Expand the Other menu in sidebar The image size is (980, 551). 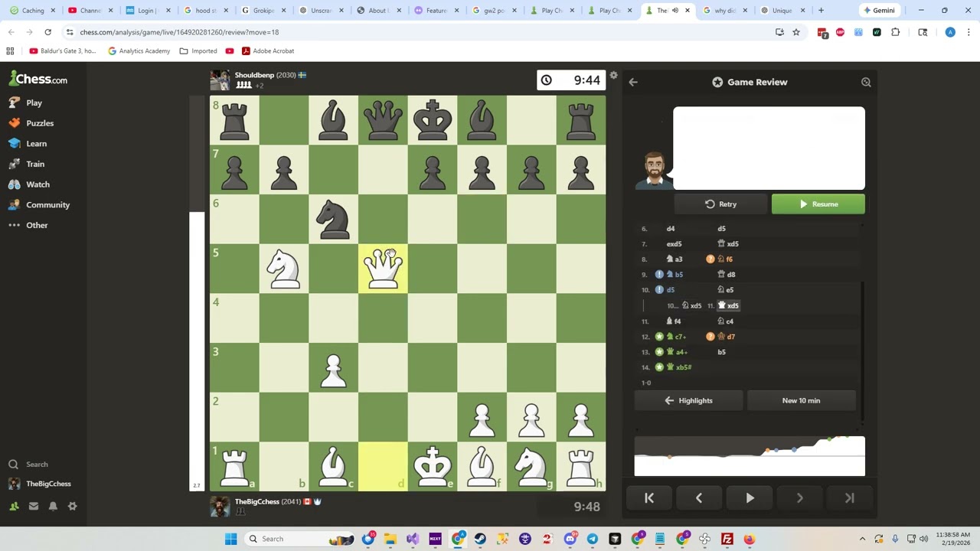tap(28, 226)
